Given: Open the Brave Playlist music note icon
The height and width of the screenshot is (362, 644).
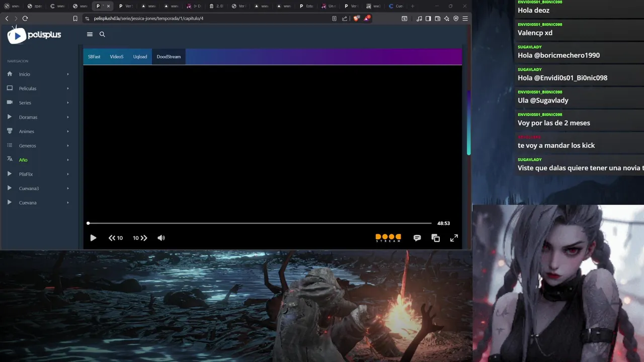Looking at the screenshot, I should (x=419, y=18).
